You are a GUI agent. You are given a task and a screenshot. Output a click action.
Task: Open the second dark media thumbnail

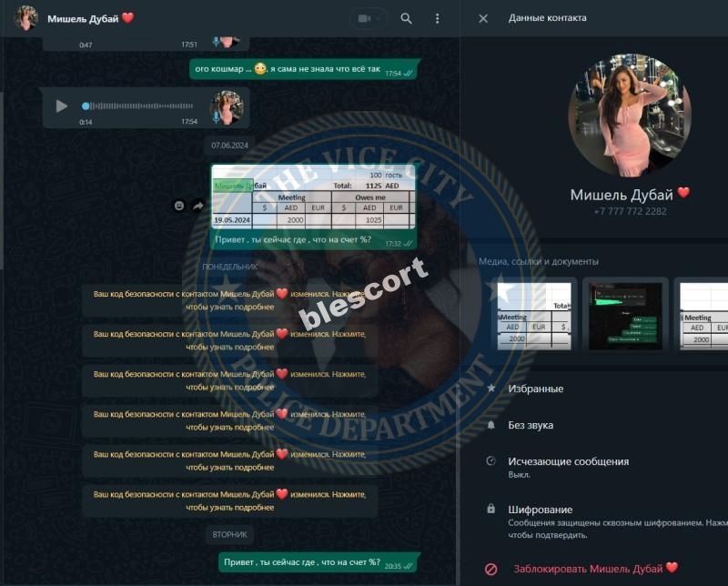[x=625, y=315]
